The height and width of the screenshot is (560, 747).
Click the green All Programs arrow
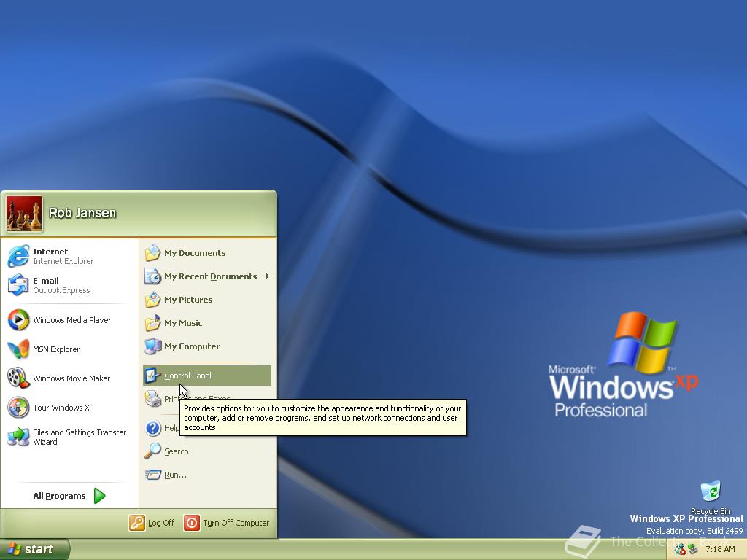pyautogui.click(x=99, y=496)
